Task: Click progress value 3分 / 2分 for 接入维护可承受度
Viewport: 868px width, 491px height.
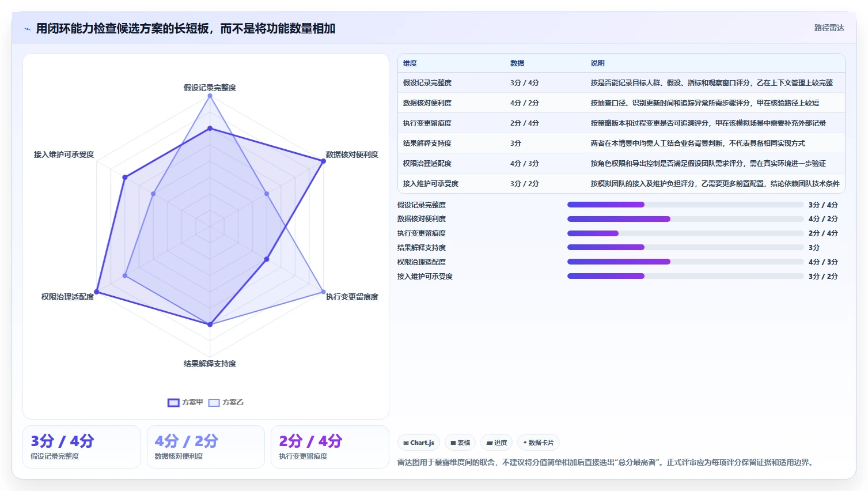Action: (x=823, y=277)
